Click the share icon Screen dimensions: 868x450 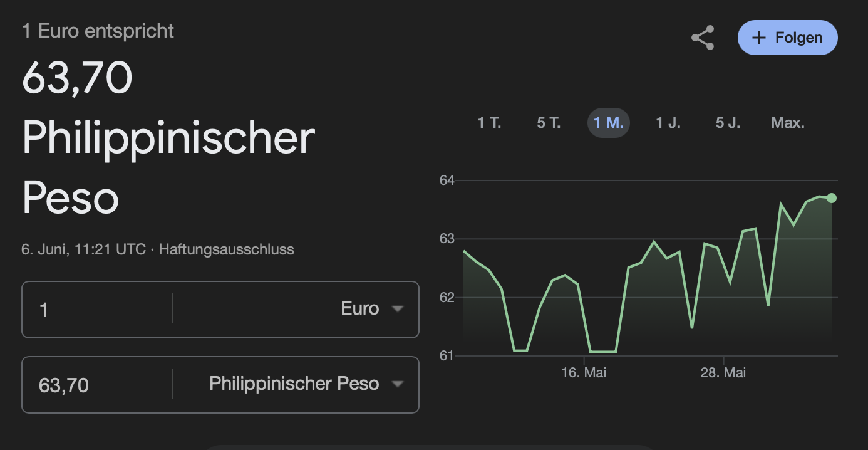point(703,38)
